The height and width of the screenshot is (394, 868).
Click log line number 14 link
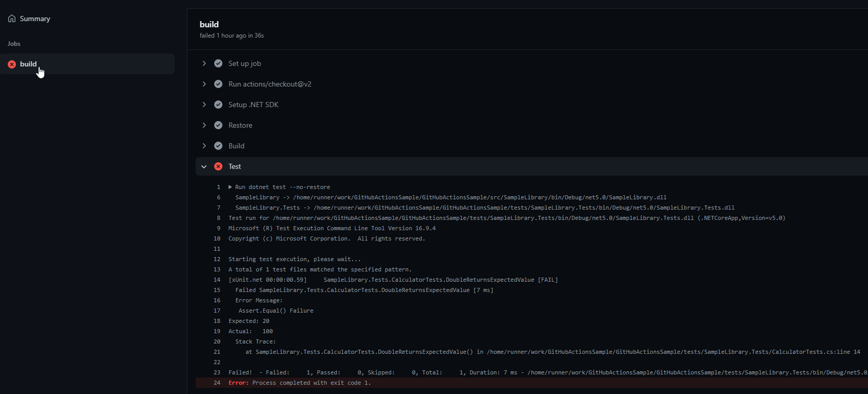coord(217,280)
